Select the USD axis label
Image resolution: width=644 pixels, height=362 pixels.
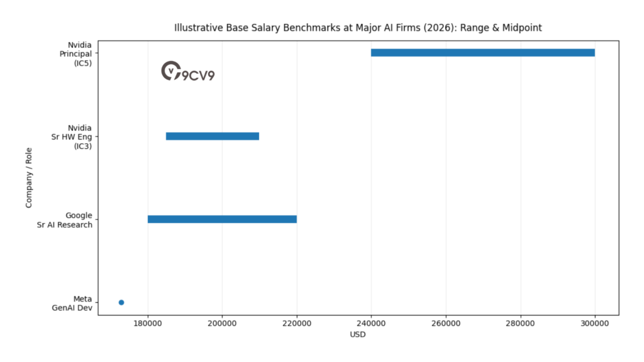tap(357, 334)
